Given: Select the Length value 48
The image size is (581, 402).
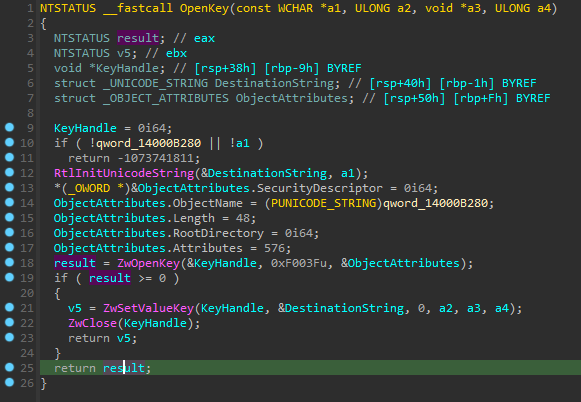Looking at the screenshot, I should (243, 218).
